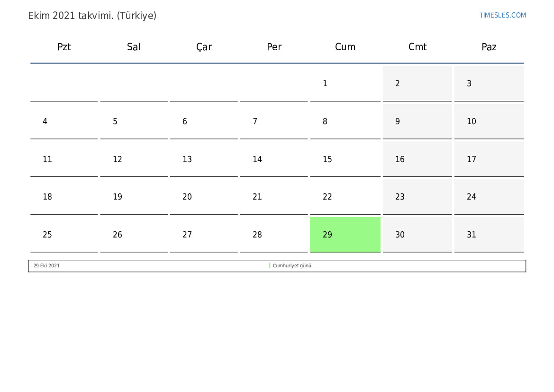
Task: Select day 18 on the calendar
Action: pos(64,197)
